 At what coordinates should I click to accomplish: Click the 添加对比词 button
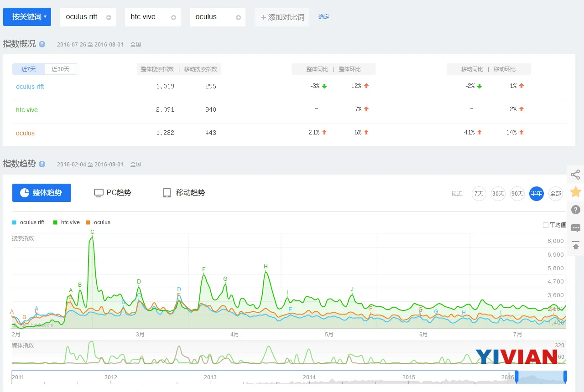(282, 17)
